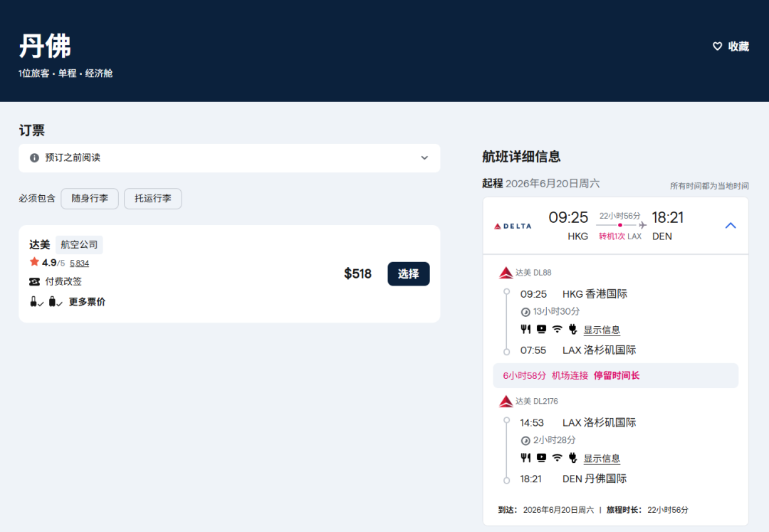
Task: Open the 5,834 reviews link
Action: point(79,264)
